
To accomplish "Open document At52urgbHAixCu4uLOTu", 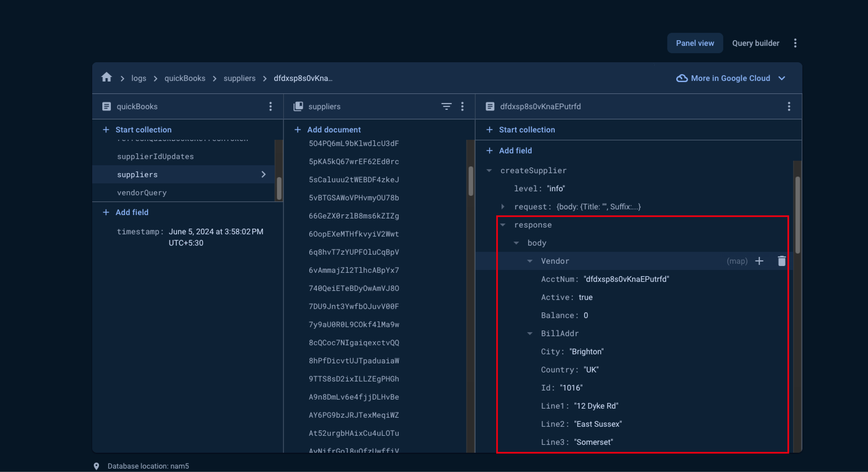I will tap(354, 433).
